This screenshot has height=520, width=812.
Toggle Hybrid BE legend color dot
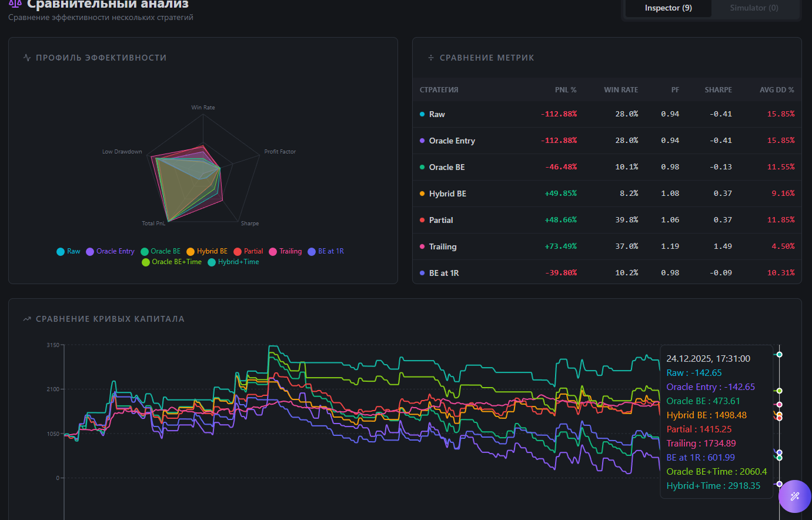pos(191,252)
